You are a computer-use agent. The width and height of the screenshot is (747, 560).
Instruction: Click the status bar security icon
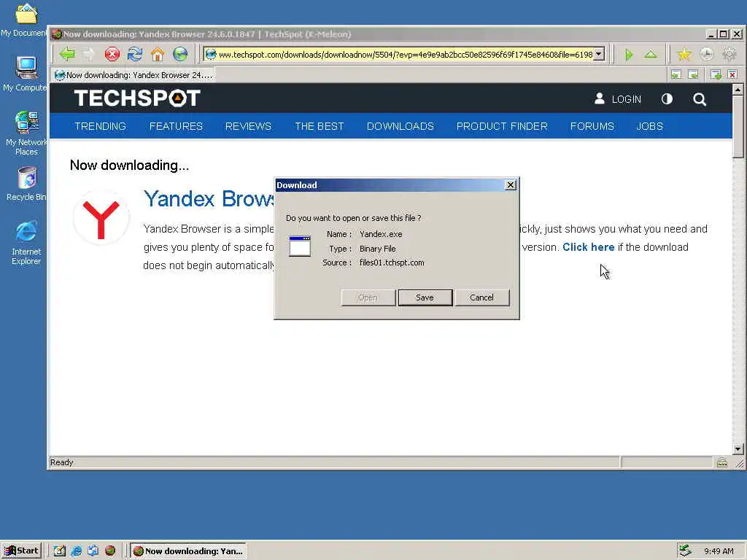click(x=722, y=462)
